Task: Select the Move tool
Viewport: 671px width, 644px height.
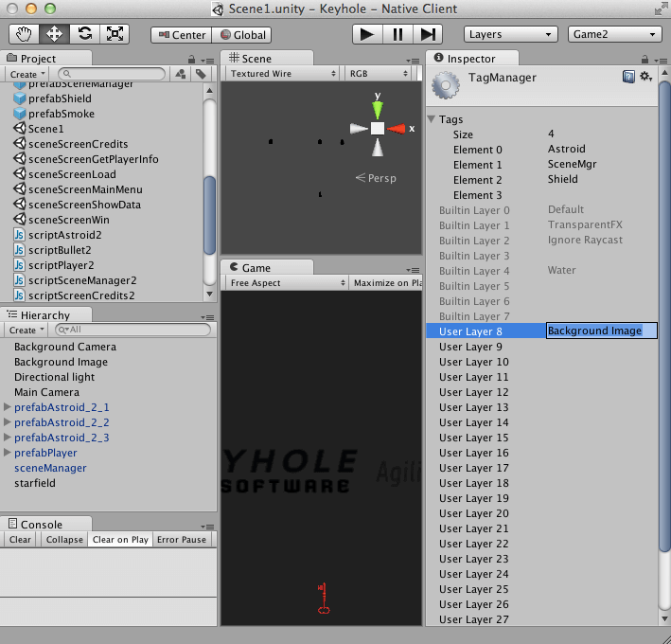Action: tap(54, 34)
